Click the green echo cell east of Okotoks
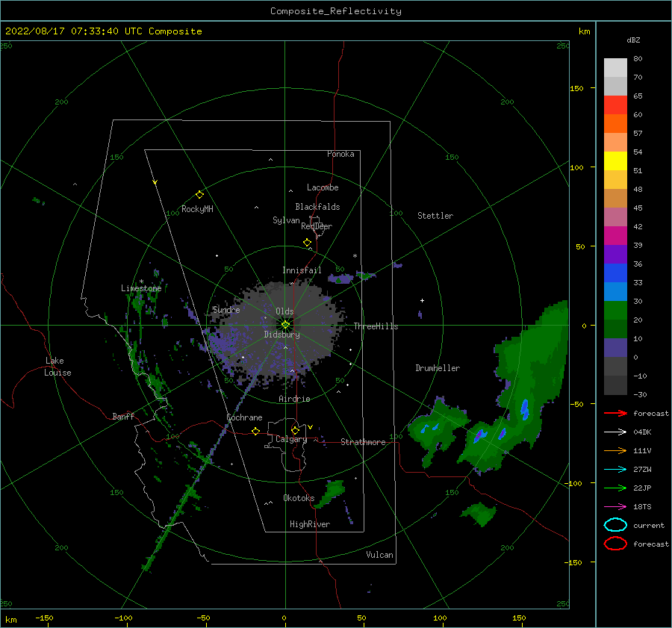The width and height of the screenshot is (672, 628). 332,493
